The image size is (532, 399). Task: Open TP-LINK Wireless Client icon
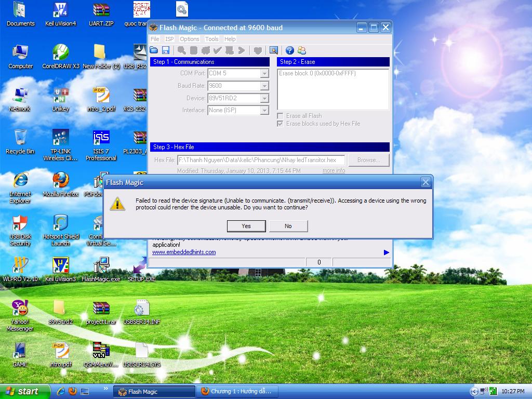[x=60, y=145]
